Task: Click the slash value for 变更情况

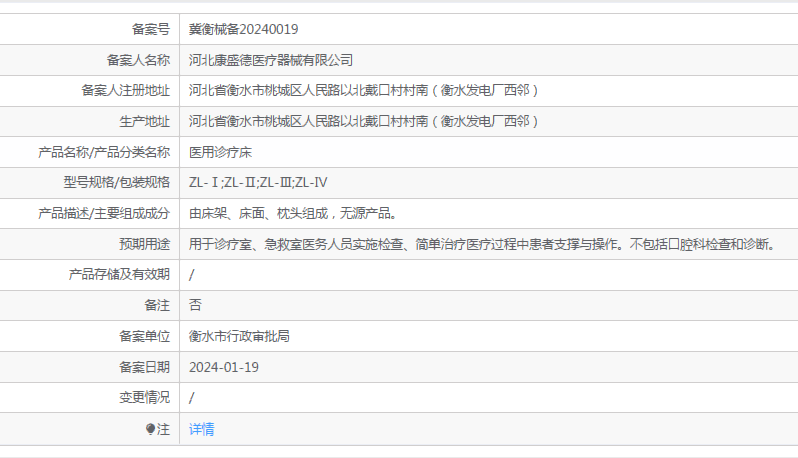Action: click(x=191, y=398)
